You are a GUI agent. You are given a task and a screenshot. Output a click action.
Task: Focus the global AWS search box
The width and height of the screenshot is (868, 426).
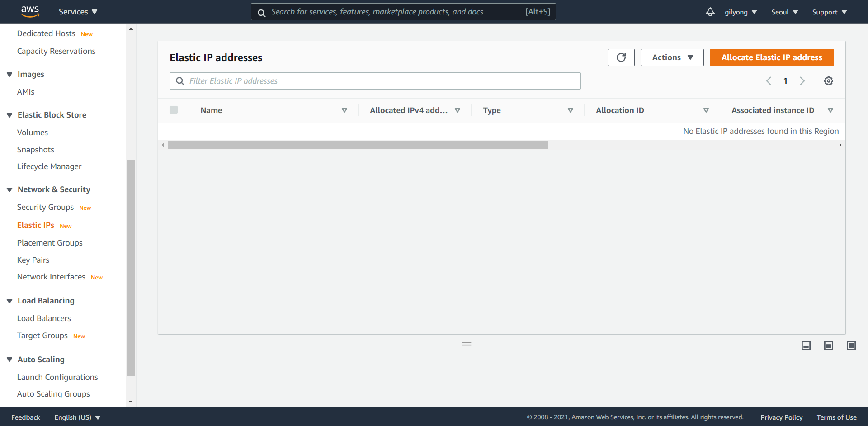pyautogui.click(x=403, y=12)
